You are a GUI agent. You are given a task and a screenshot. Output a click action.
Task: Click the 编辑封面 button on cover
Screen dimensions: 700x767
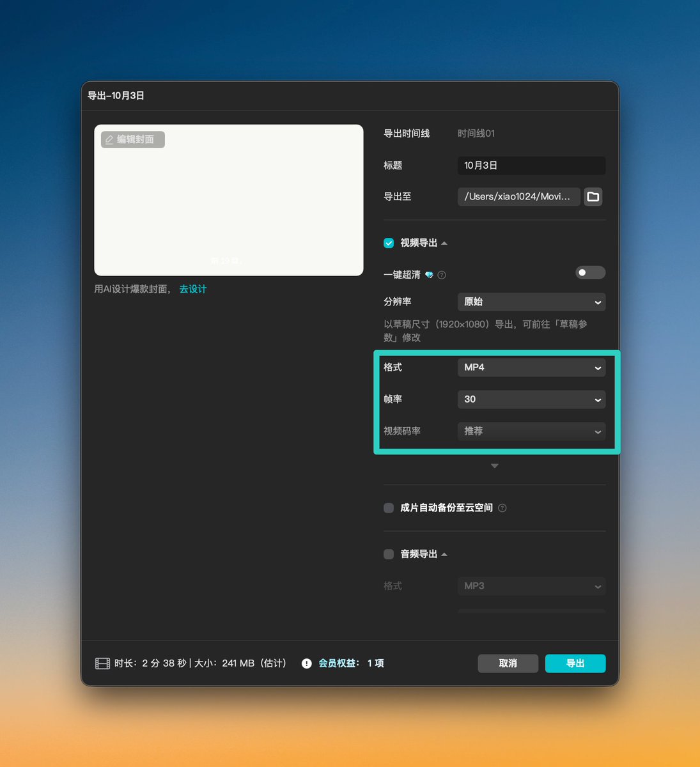(133, 139)
